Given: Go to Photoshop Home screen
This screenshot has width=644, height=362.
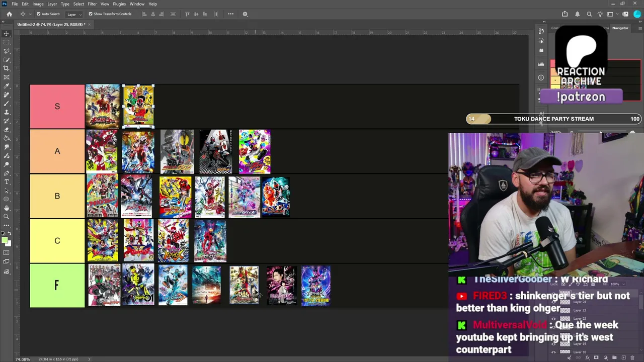Looking at the screenshot, I should (9, 14).
